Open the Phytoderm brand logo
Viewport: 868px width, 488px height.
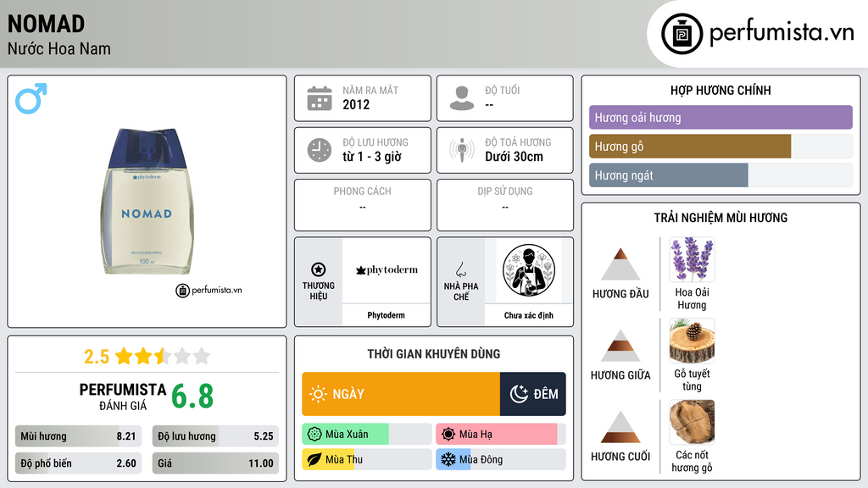click(x=387, y=270)
